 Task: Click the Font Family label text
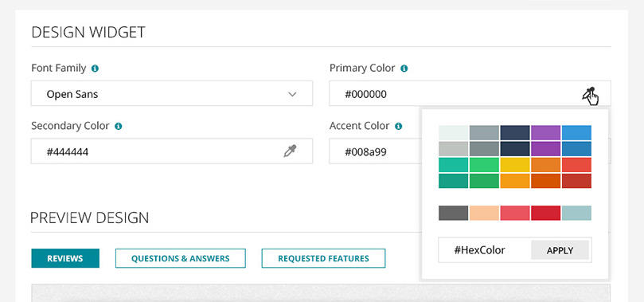click(59, 69)
